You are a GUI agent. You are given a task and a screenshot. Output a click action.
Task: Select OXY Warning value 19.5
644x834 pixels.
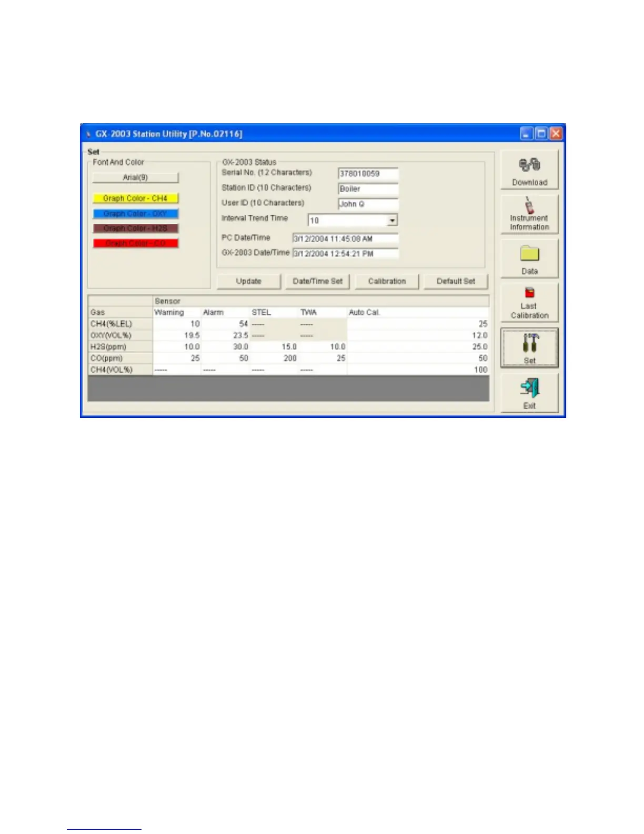click(x=177, y=335)
